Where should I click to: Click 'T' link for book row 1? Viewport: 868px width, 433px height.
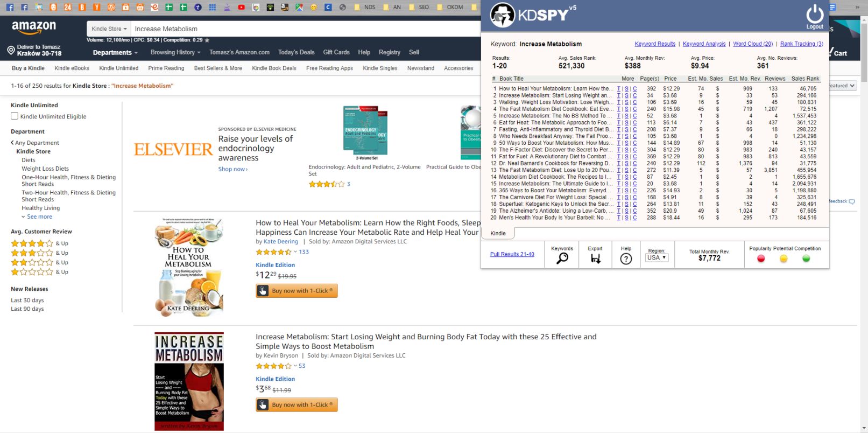619,89
